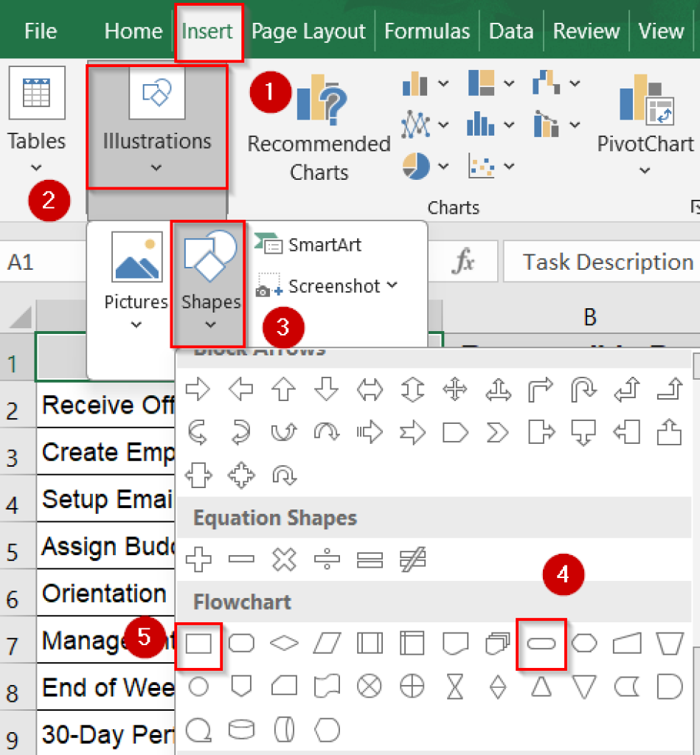Insert a scatter chart

coord(481,166)
